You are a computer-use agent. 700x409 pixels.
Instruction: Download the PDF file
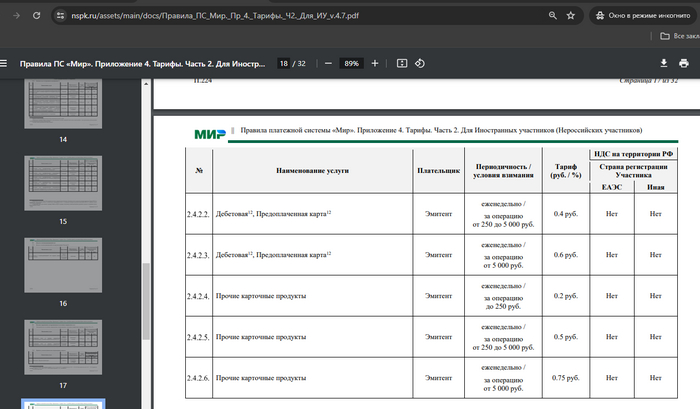pos(663,63)
